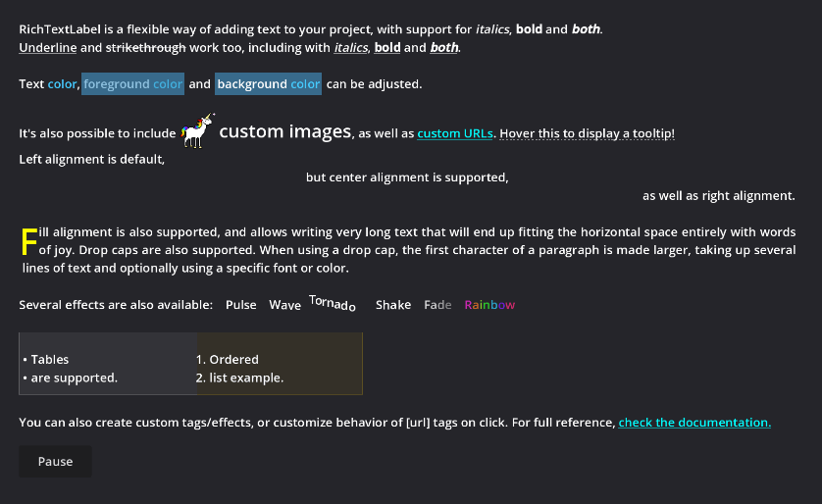Click the Pulse effect word
Image resolution: width=822 pixels, height=504 pixels.
[241, 305]
